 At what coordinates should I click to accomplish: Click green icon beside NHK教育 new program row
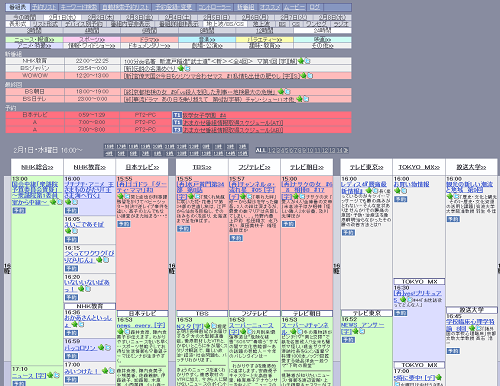coord(301,61)
